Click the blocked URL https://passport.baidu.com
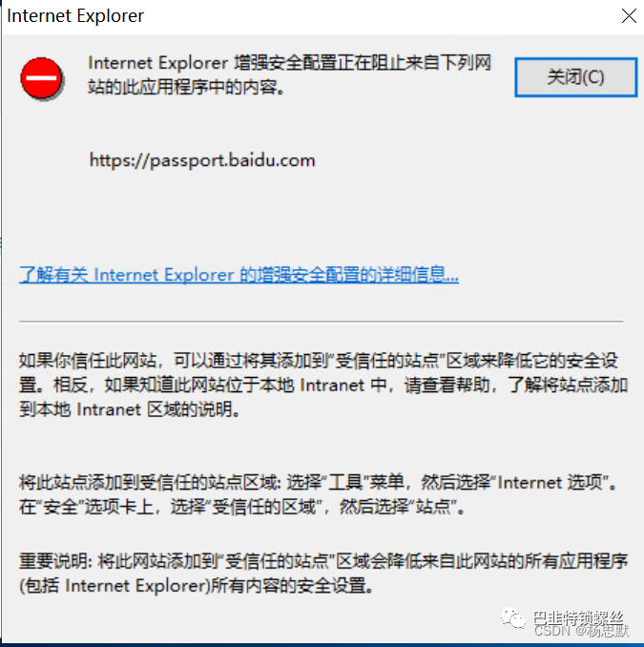The image size is (644, 647). 202,160
